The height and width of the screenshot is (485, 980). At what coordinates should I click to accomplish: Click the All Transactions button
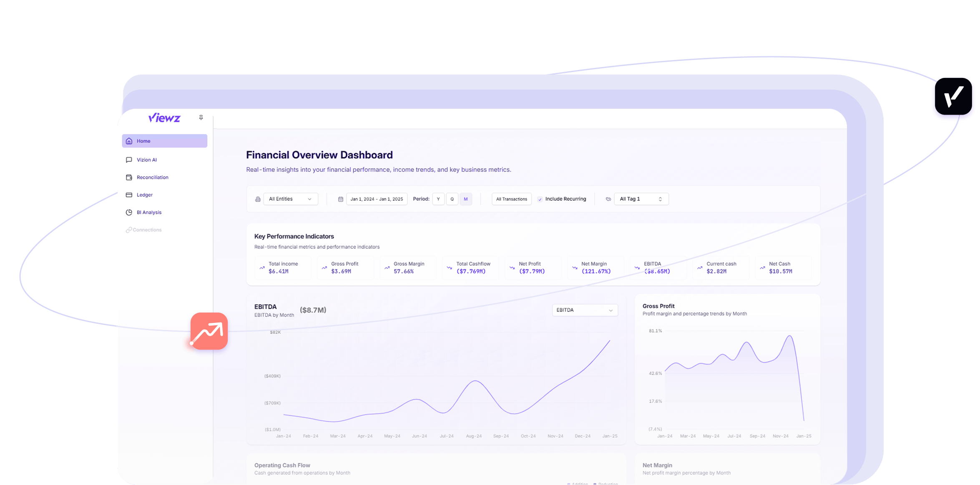511,199
